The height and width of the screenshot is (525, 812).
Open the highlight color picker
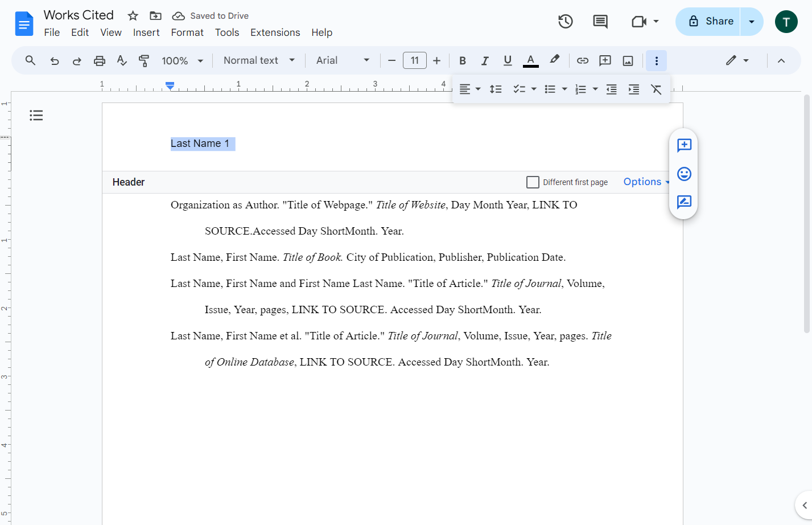point(554,60)
